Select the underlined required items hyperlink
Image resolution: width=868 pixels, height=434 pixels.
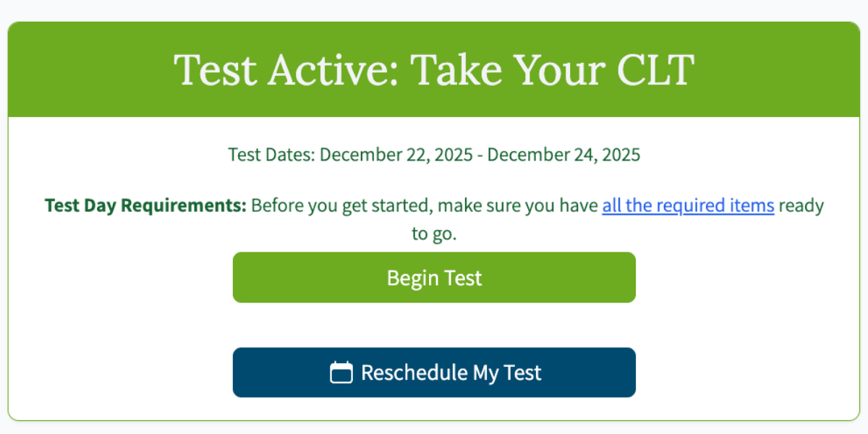point(688,205)
